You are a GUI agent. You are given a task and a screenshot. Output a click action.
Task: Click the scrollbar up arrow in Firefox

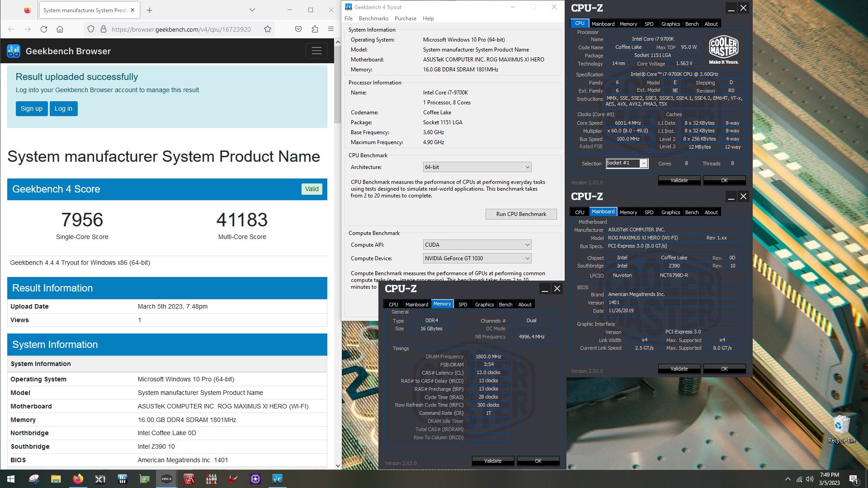click(x=337, y=42)
